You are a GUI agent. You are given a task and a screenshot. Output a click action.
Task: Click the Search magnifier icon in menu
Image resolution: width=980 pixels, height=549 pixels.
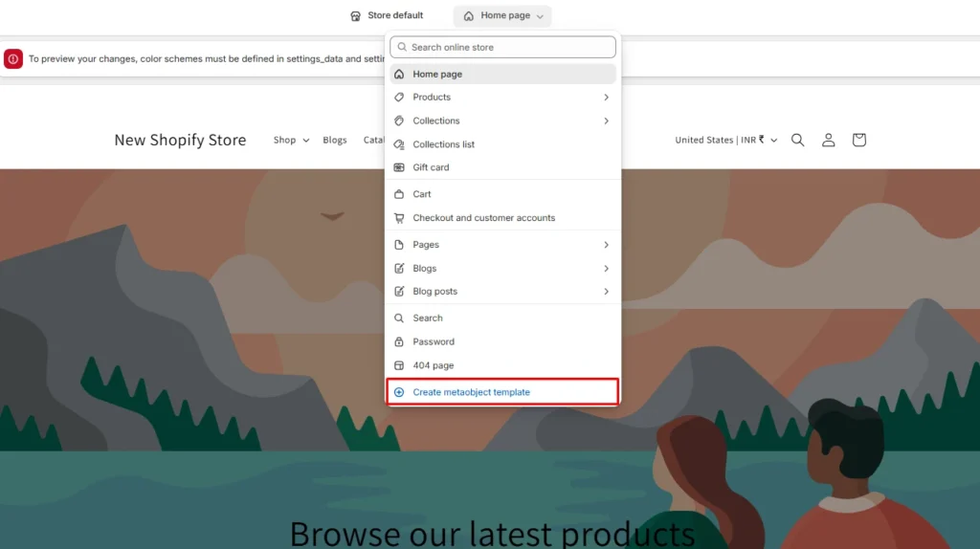point(399,318)
